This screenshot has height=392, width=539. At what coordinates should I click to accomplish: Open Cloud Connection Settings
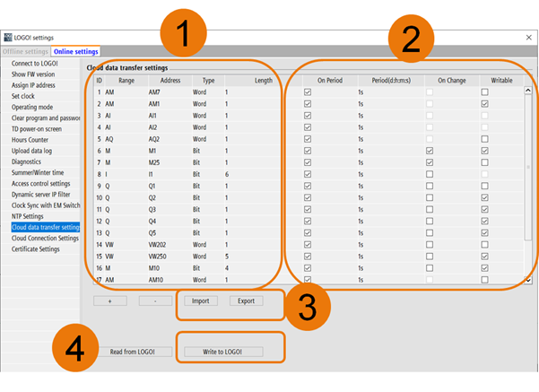[45, 239]
